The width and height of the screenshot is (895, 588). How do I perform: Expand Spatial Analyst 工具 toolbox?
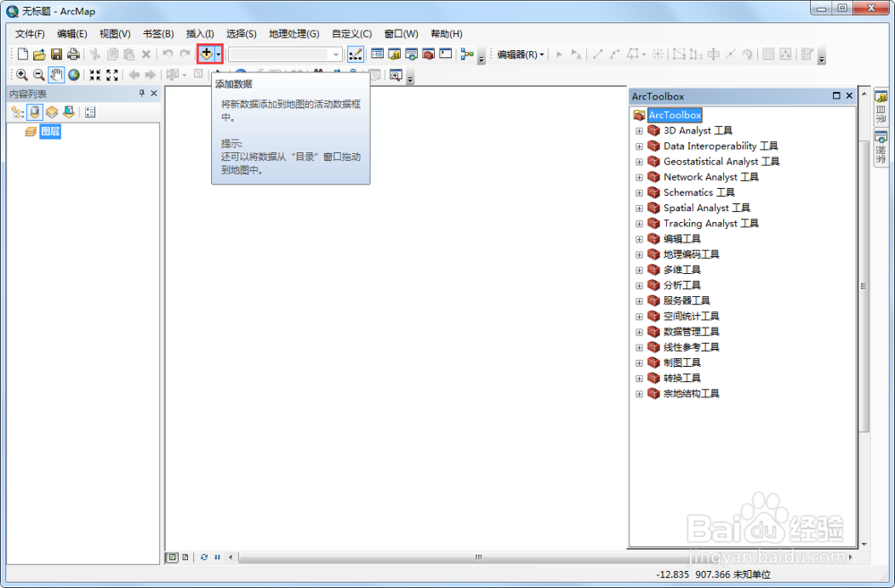click(x=639, y=208)
